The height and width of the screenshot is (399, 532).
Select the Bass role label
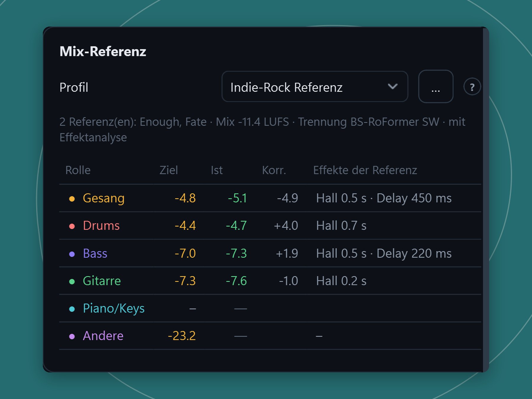[x=95, y=253]
